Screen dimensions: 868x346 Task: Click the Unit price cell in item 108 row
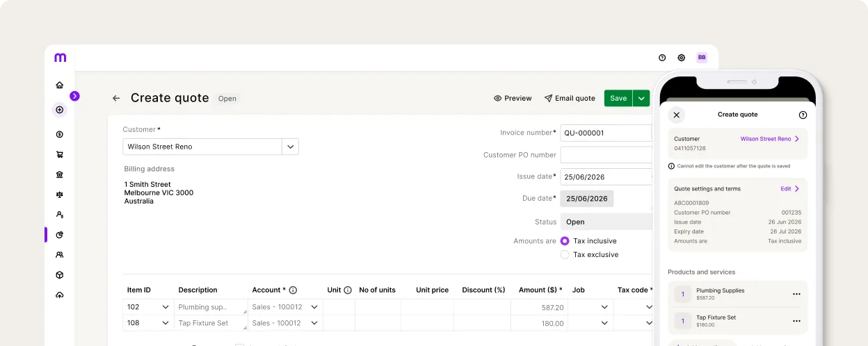tap(427, 323)
